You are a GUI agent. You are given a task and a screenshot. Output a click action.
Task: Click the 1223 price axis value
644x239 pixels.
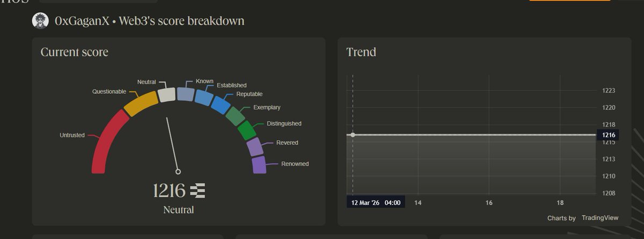click(x=608, y=91)
